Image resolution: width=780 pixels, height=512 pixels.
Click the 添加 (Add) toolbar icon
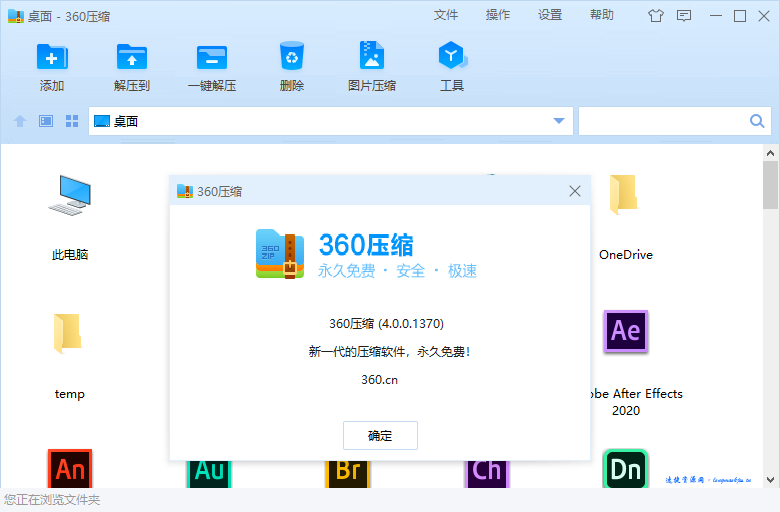pos(52,57)
